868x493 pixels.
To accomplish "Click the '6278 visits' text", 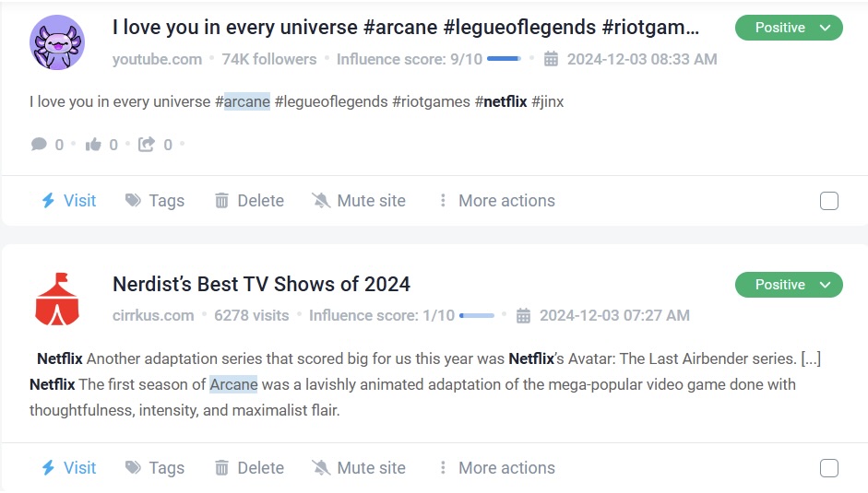I will coord(251,315).
